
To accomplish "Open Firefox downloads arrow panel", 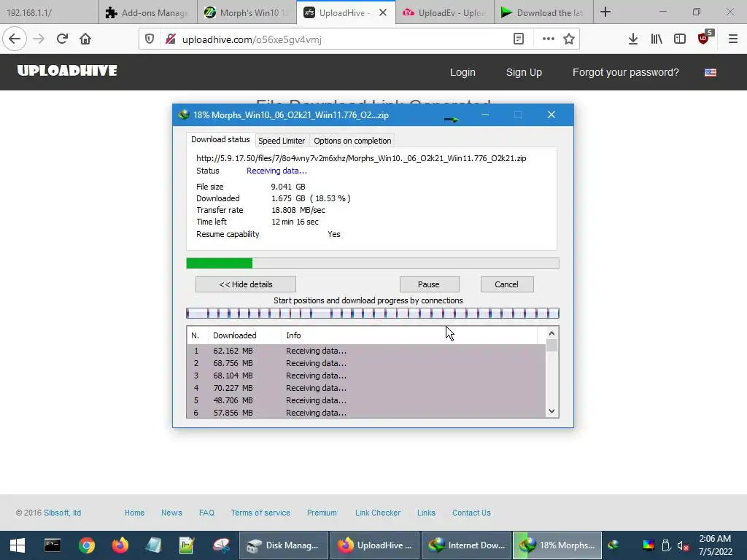I will (x=633, y=39).
